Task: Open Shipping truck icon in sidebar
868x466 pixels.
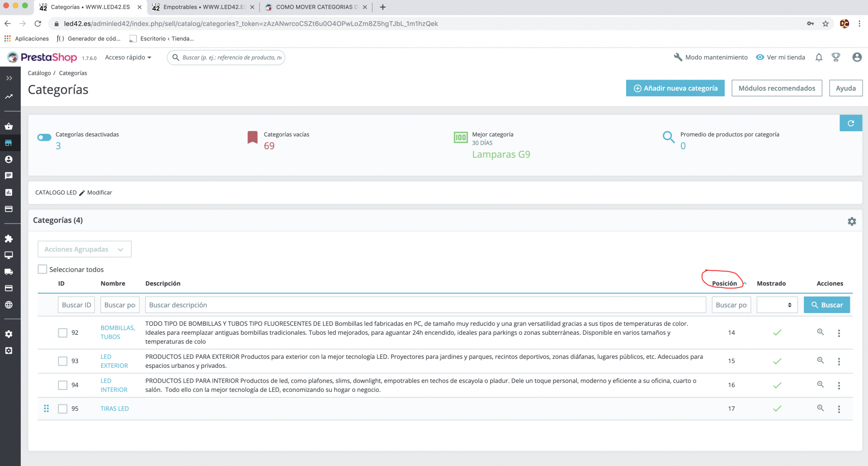Action: 9,271
